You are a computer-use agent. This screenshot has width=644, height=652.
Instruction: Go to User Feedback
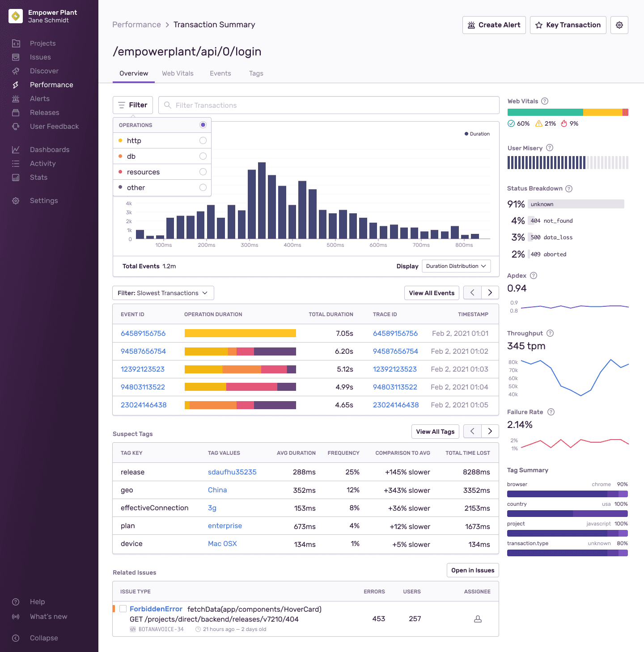tap(54, 127)
